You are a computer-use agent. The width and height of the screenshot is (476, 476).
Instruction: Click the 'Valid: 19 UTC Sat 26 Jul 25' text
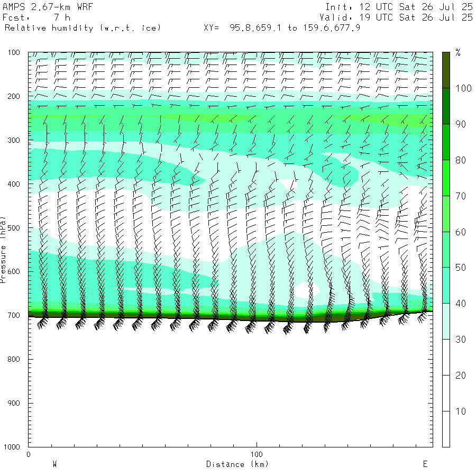[x=396, y=17]
